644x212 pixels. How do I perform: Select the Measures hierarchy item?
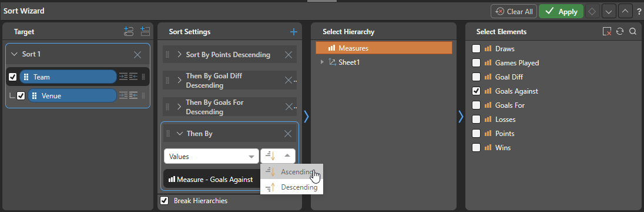coord(384,48)
